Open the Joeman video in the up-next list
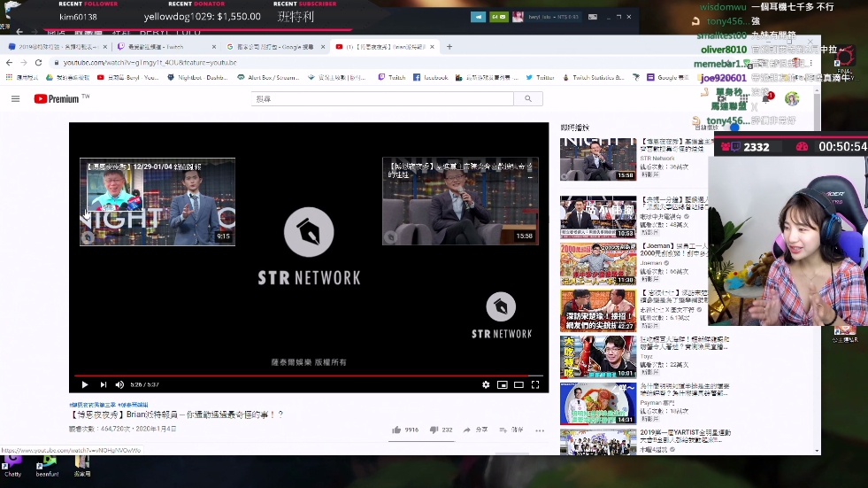Screen dimensions: 868x488 pyautogui.click(x=597, y=262)
